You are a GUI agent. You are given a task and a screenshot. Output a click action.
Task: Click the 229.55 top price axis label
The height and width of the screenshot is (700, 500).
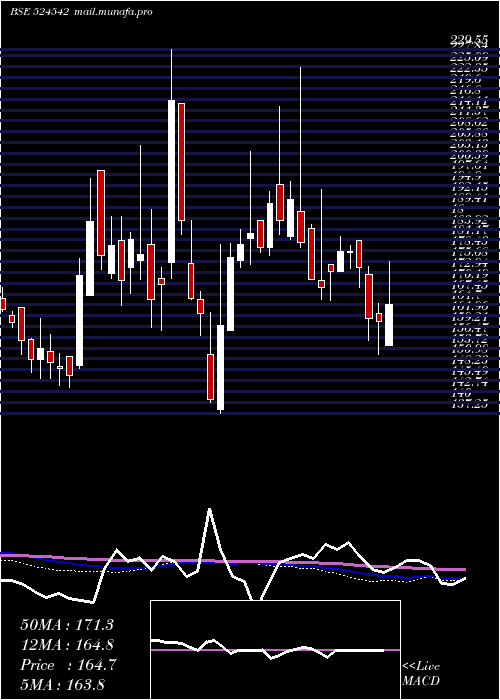469,41
